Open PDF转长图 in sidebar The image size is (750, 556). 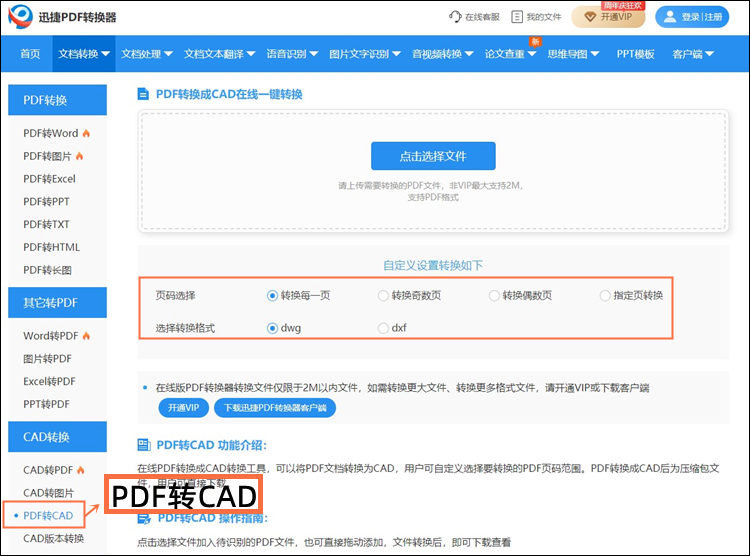(x=47, y=270)
